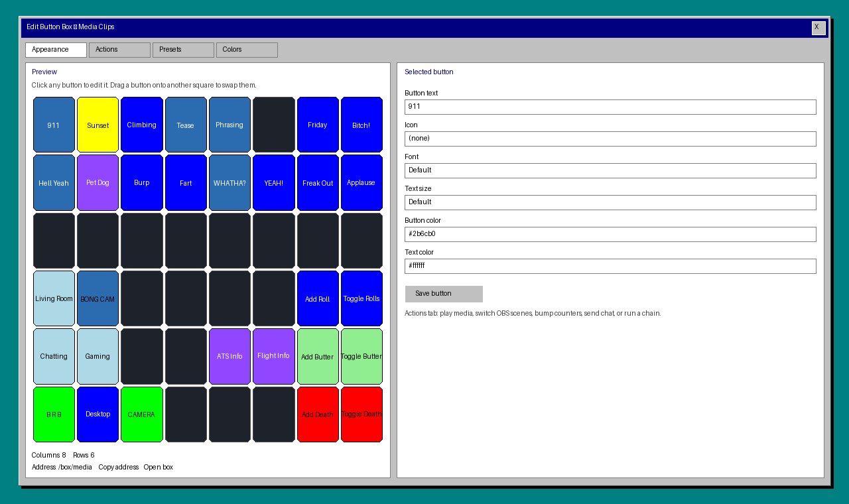
Task: Open the Presets tab
Action: tap(183, 50)
